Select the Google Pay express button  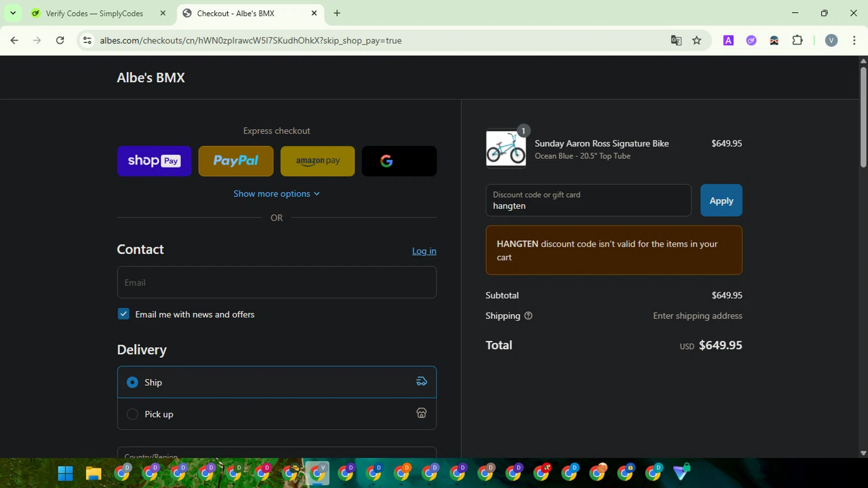[399, 161]
